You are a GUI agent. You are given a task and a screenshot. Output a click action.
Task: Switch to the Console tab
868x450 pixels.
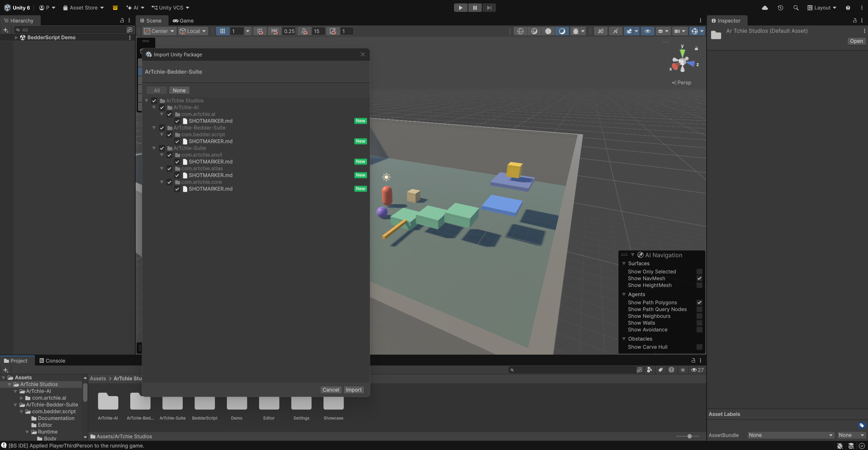tap(52, 361)
